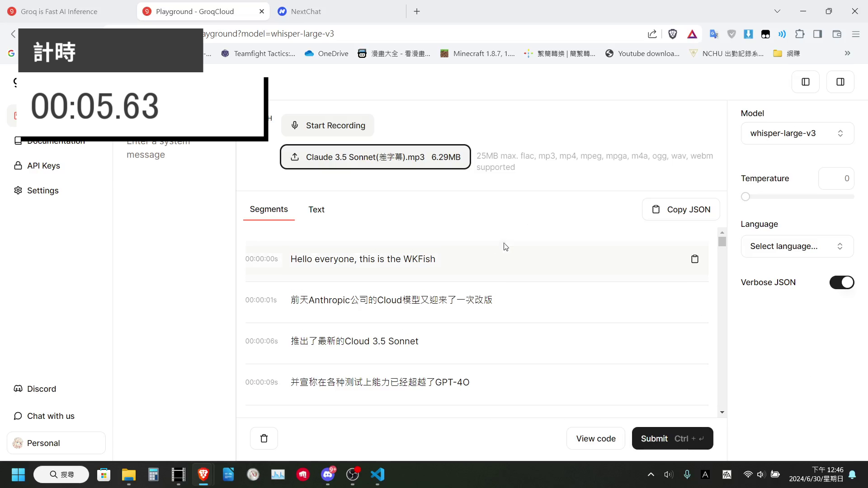The width and height of the screenshot is (868, 488).
Task: Open File Explorer from taskbar
Action: coord(129,474)
